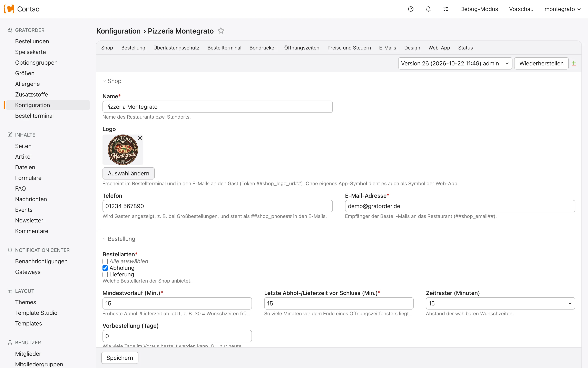Open the Zeitraster (Minuten) dropdown
The height and width of the screenshot is (368, 588).
(x=500, y=304)
